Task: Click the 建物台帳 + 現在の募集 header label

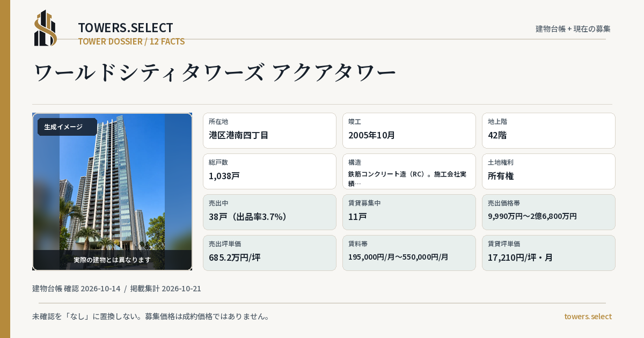Action: point(573,29)
